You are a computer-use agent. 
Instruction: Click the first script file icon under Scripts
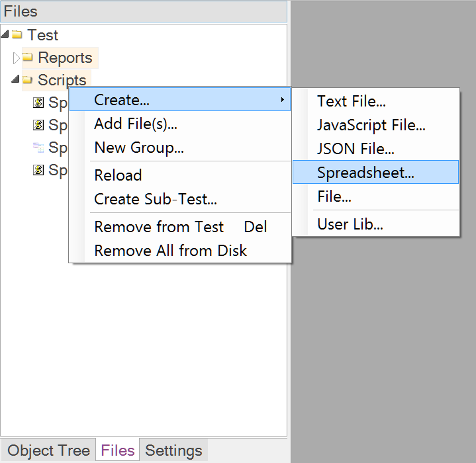click(38, 103)
